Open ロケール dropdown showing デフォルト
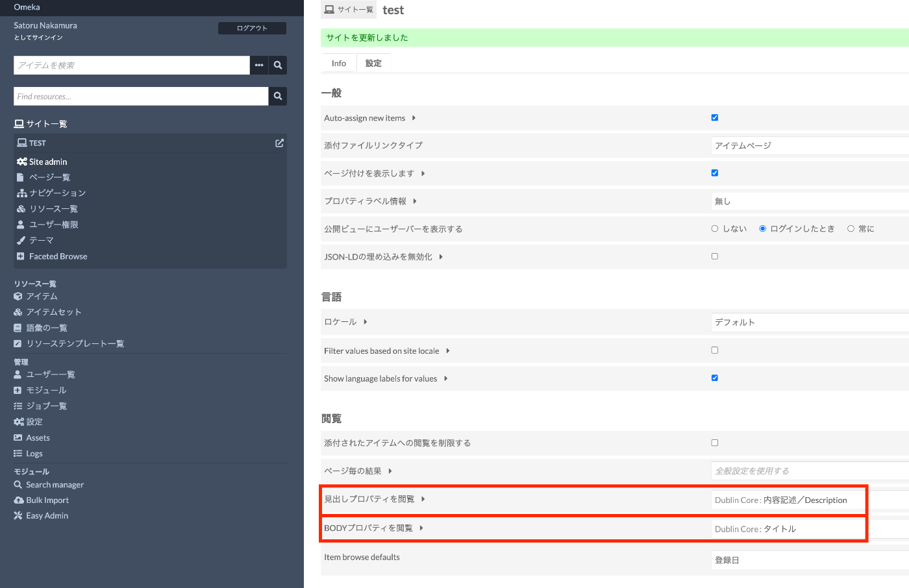This screenshot has height=588, width=909. [x=810, y=322]
